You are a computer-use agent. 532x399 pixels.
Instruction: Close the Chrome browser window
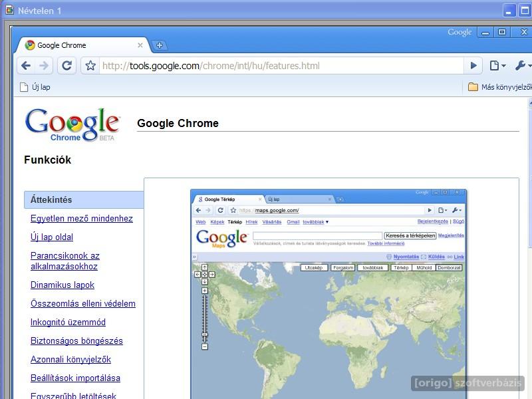coord(523,33)
